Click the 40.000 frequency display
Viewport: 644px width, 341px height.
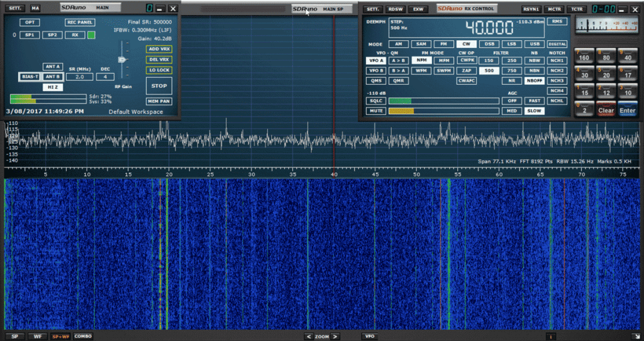[489, 28]
